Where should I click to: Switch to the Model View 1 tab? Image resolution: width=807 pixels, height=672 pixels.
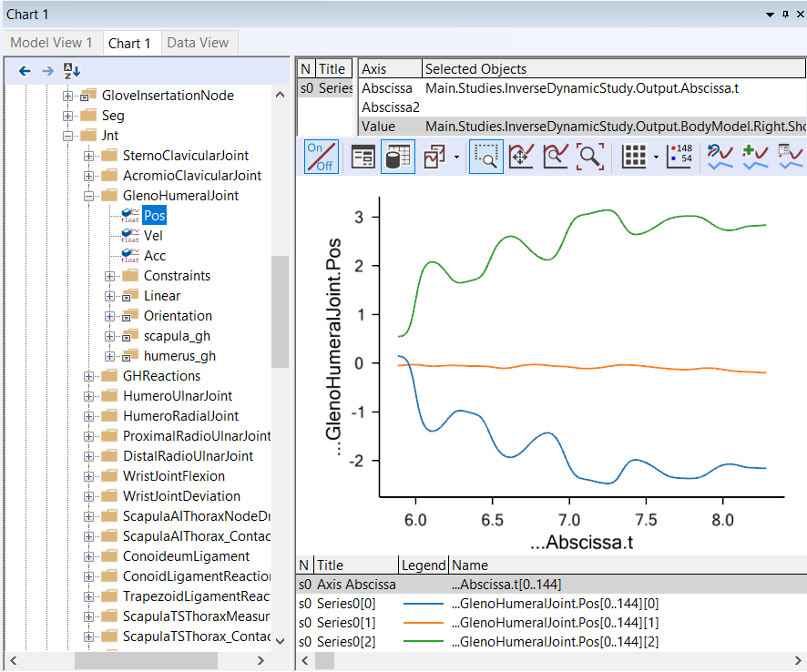(x=52, y=43)
